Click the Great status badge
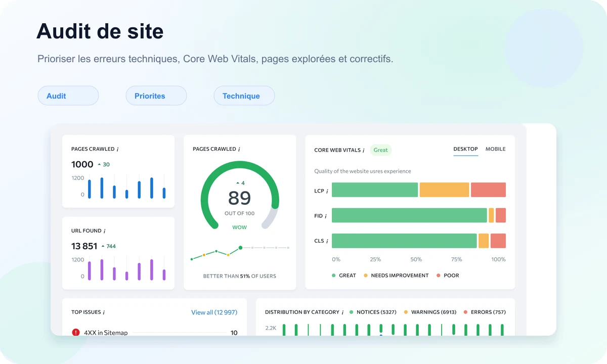 [x=380, y=150]
